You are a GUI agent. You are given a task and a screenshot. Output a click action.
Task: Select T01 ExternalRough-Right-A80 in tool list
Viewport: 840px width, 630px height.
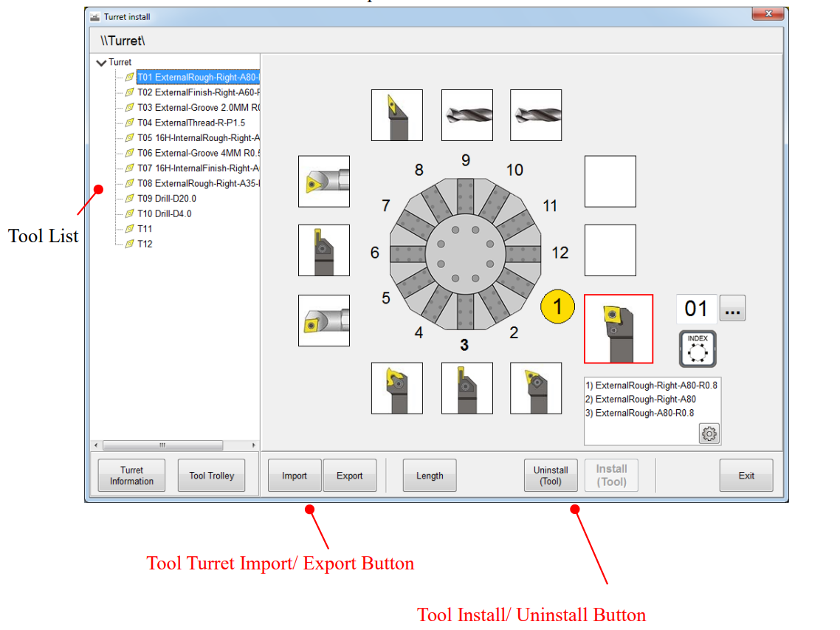point(199,78)
